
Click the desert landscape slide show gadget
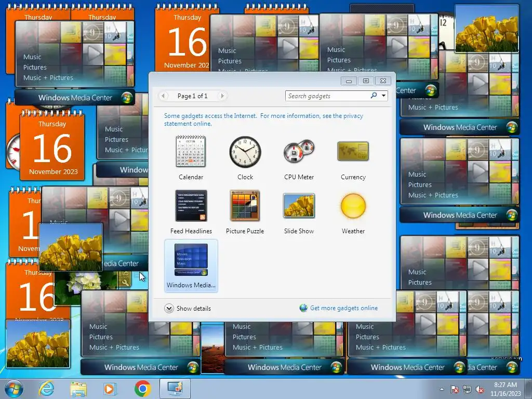pos(212,350)
